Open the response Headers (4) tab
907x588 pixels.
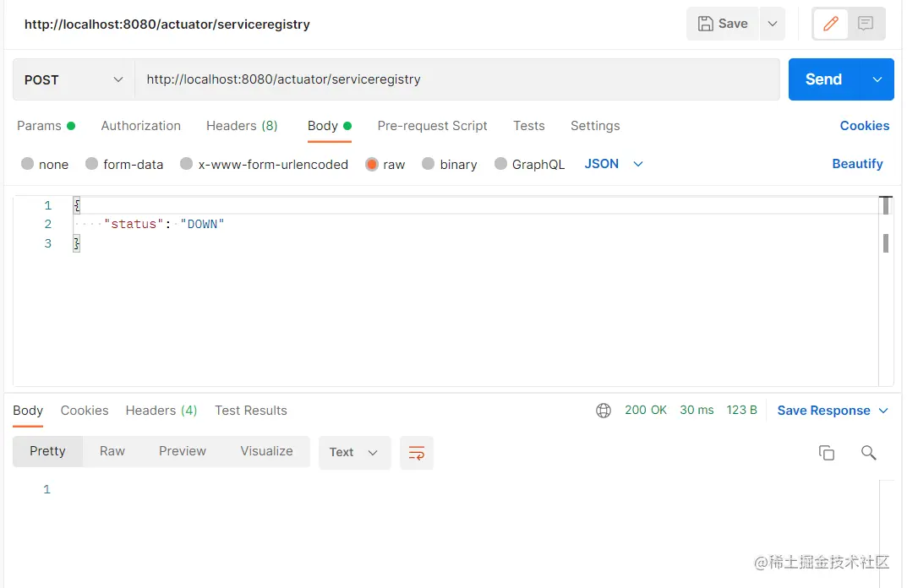pos(161,411)
